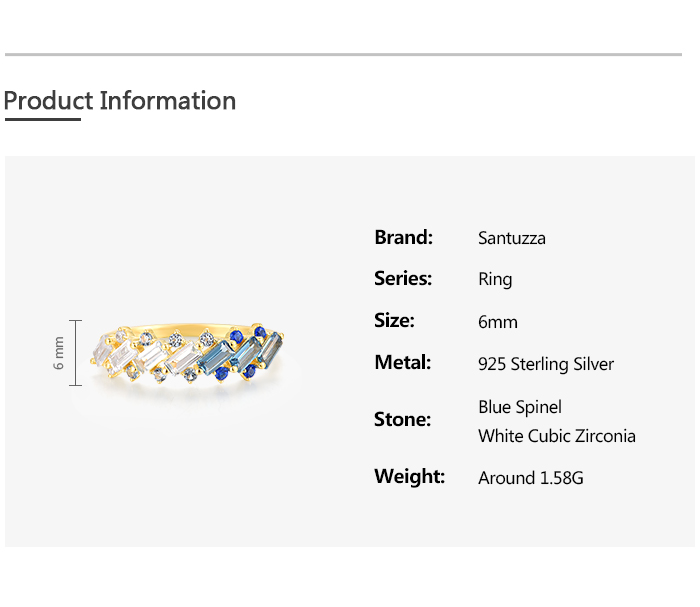Click the 6 mm measurement label

pos(58,353)
